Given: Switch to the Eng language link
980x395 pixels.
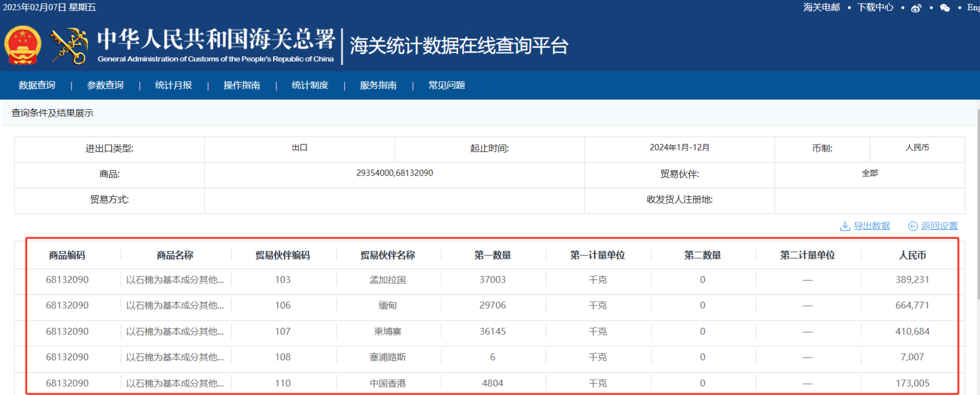Looking at the screenshot, I should point(973,7).
